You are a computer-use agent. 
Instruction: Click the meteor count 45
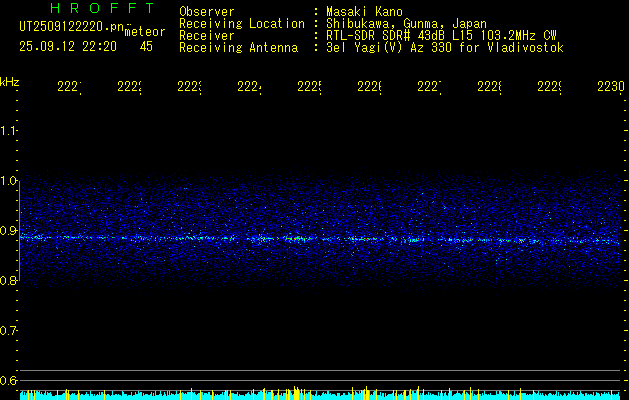(146, 47)
